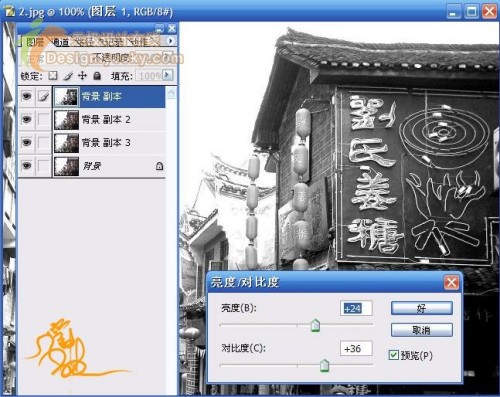The width and height of the screenshot is (500, 397).
Task: Toggle visibility of 背景 副本 3 layer
Action: point(27,143)
